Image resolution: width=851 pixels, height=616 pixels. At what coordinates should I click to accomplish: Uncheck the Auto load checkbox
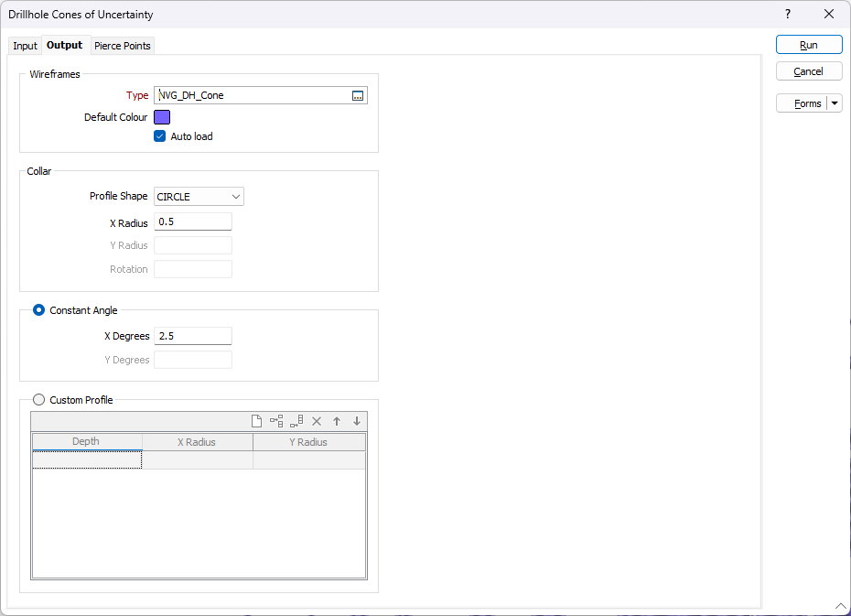160,136
